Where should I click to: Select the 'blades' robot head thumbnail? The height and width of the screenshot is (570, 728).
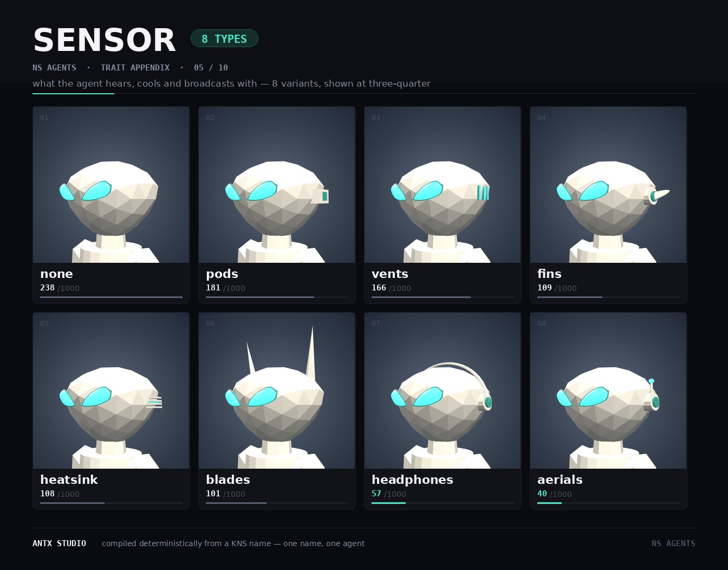(x=277, y=391)
